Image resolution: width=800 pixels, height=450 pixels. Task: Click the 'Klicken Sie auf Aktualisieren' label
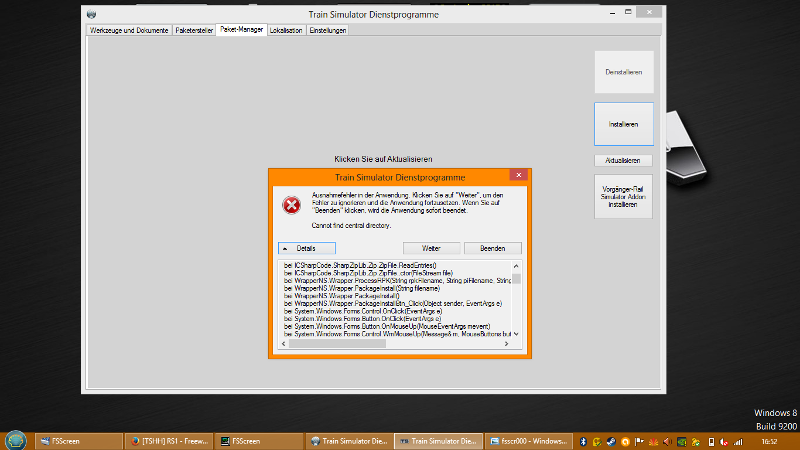point(383,159)
